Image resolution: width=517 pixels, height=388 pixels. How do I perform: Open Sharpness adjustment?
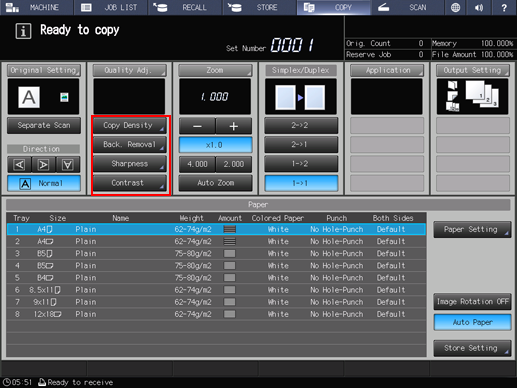[129, 164]
